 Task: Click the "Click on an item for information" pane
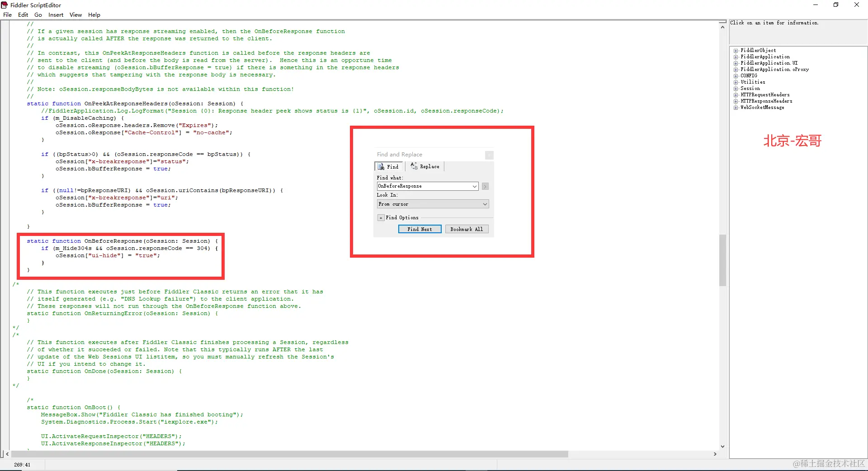point(798,32)
